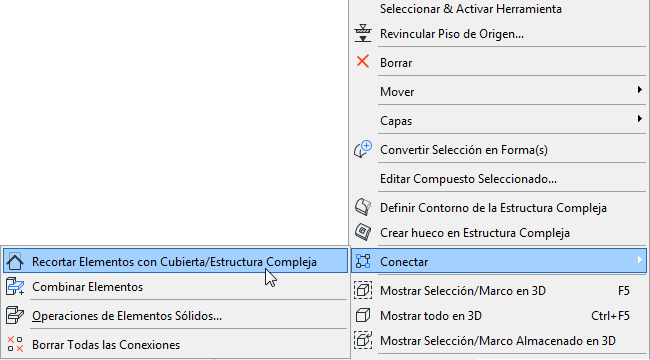Viewport: 650px width, 360px height.
Task: Click the Mostrar Selección/Marco Almacenado icon
Action: click(x=363, y=340)
